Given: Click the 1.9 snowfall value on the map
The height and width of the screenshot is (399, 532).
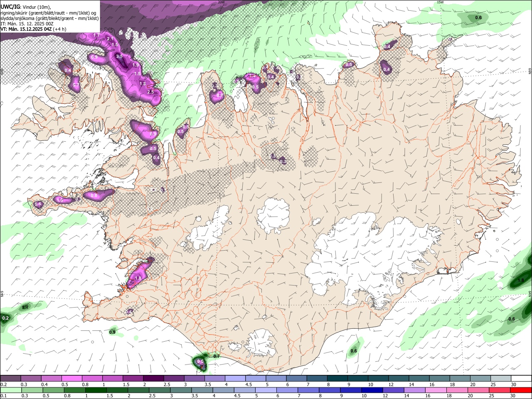Looking at the screenshot, I should pyautogui.click(x=135, y=65).
